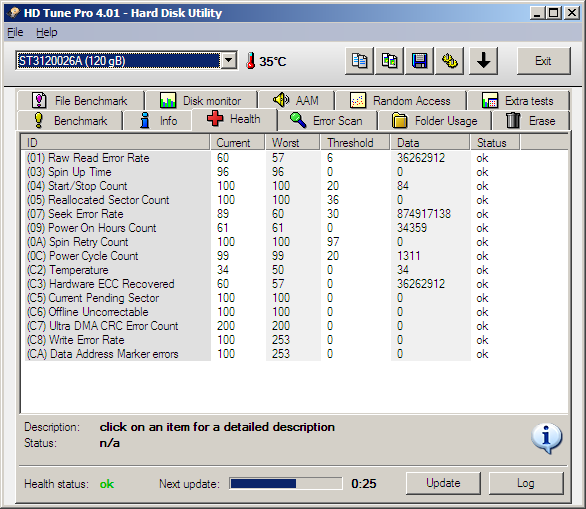Click the blue info speech bubble icon

click(546, 438)
